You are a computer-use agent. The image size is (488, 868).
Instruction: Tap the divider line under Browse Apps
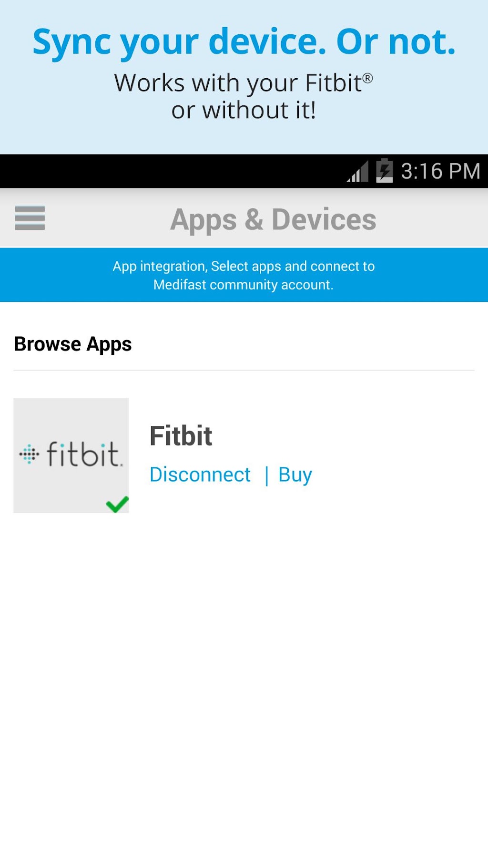click(244, 370)
